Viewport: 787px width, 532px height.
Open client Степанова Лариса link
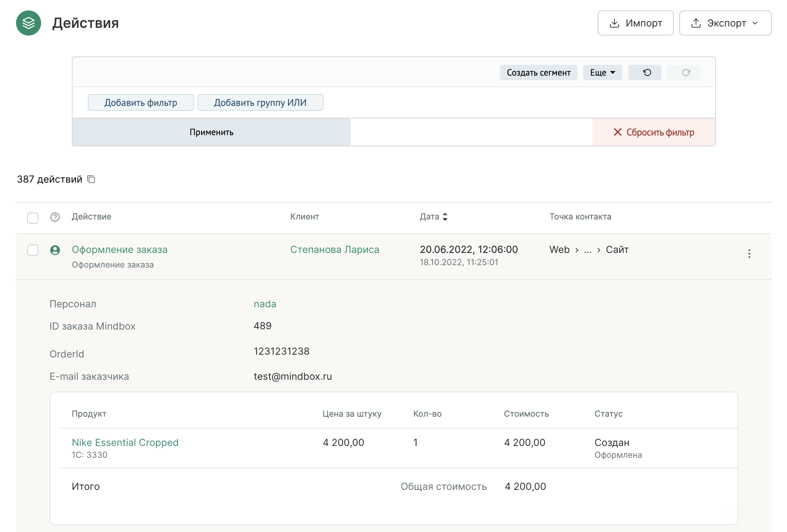click(x=335, y=249)
